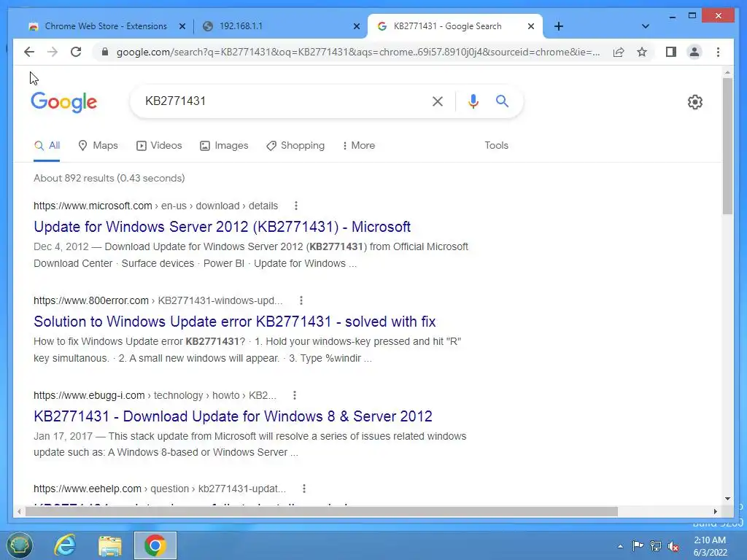Start voice search with microphone

[x=473, y=101]
